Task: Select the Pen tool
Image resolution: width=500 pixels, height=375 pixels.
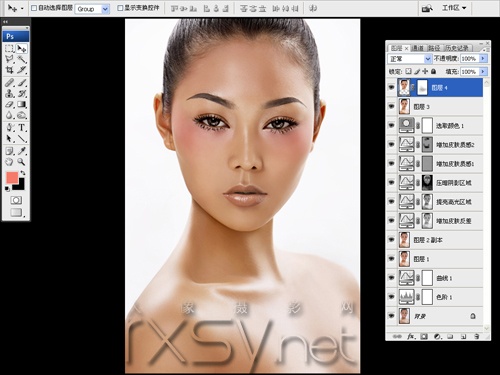Action: pyautogui.click(x=10, y=127)
